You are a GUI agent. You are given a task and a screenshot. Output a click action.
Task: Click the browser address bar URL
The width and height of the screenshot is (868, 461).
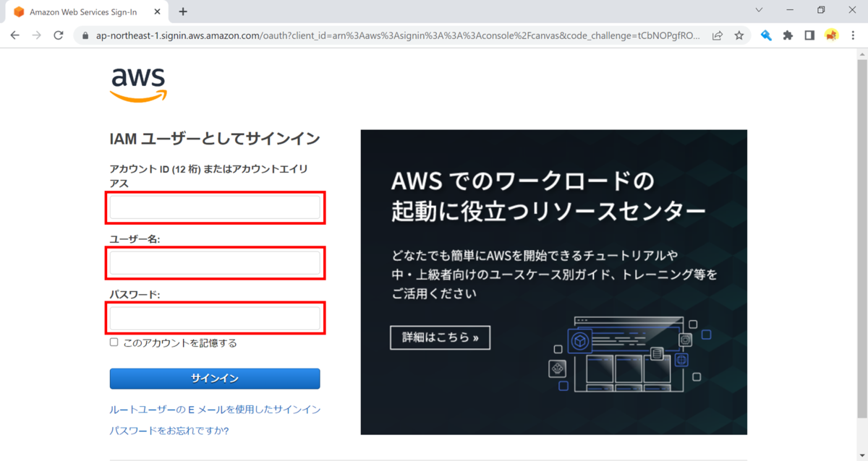tap(397, 35)
